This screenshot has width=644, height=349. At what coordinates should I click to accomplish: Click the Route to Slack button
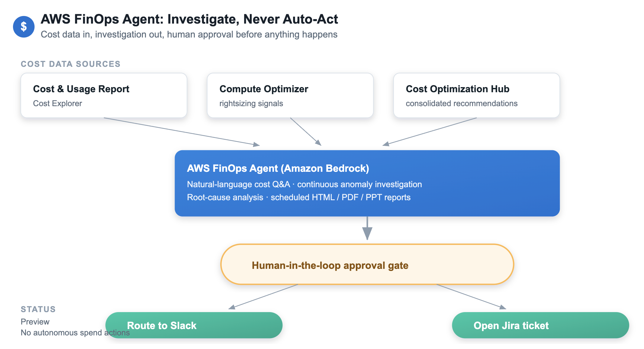(194, 325)
